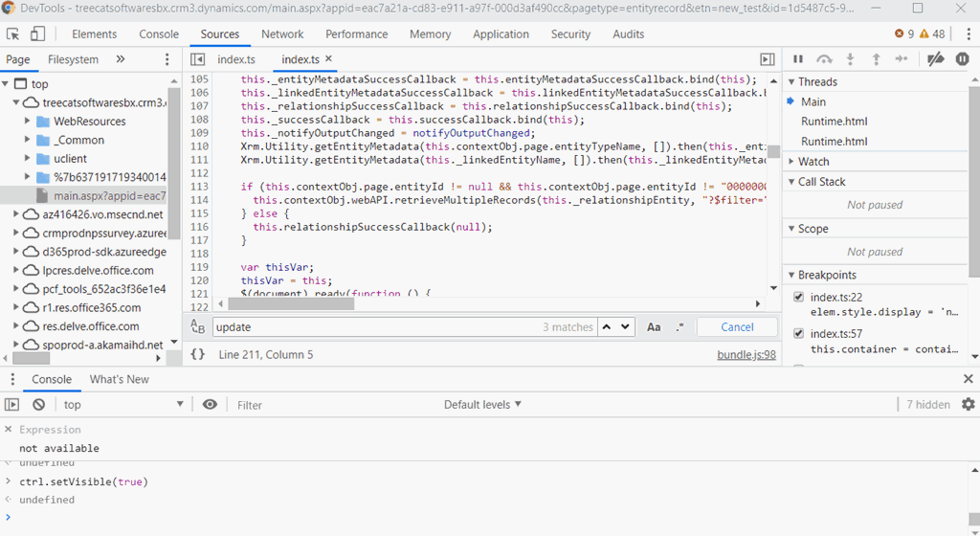Pretty print the source with braces icon
The image size is (980, 536).
197,354
